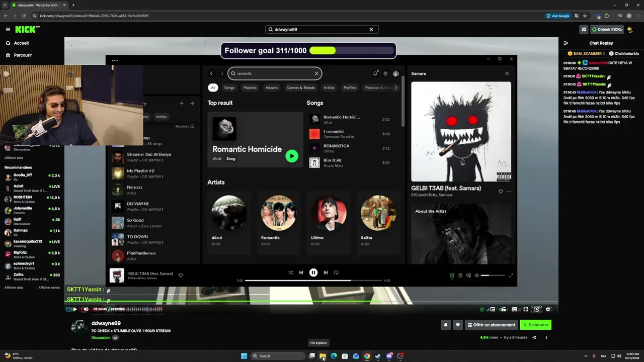Bookmark this page with the star
Screen dimensions: 644x362
(585, 16)
